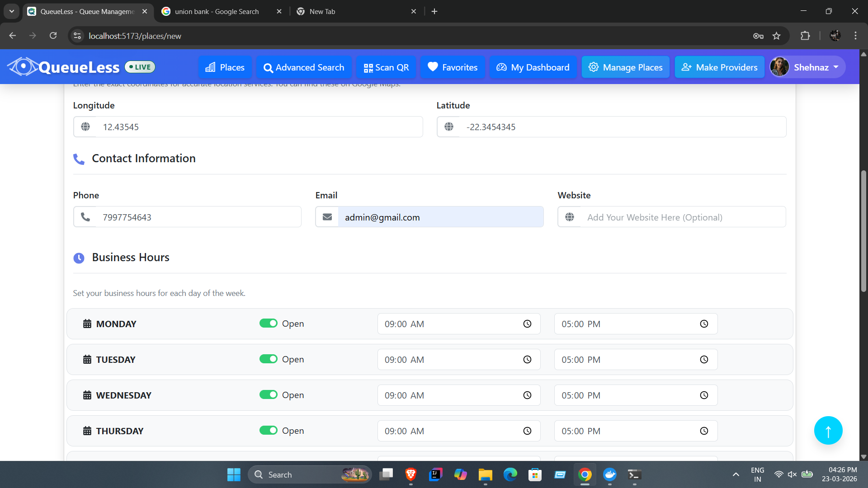Click the taskbar Search box
This screenshot has height=488, width=868.
click(310, 474)
